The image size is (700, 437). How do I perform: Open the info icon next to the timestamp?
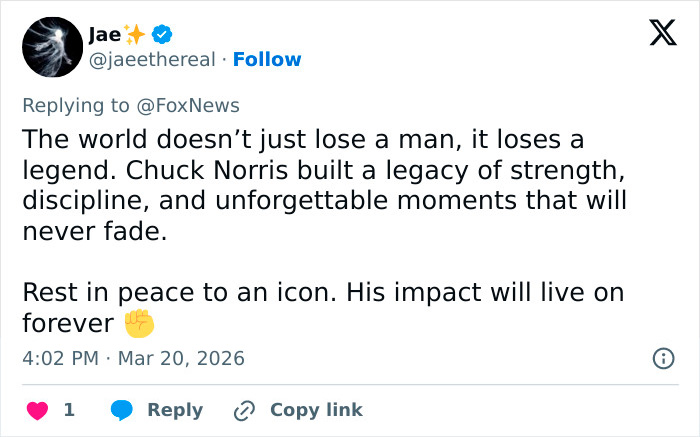coord(662,358)
